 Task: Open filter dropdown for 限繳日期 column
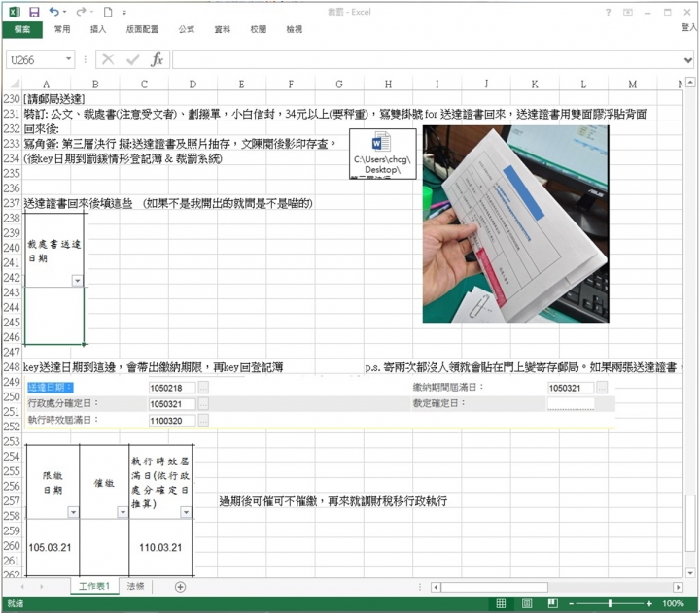[73, 512]
